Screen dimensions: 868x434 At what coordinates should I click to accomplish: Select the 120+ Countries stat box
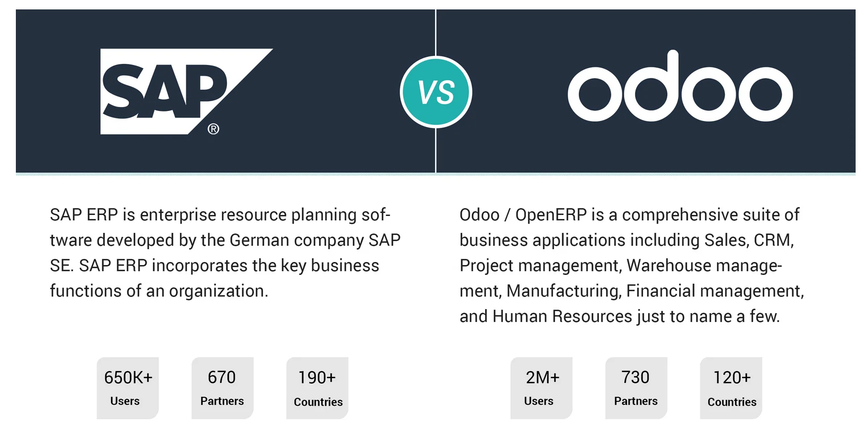click(x=731, y=388)
